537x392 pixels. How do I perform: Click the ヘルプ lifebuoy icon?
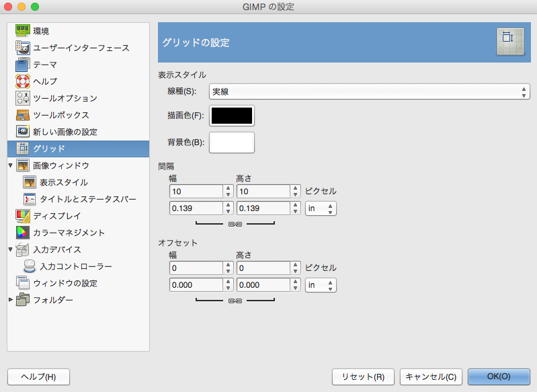pyautogui.click(x=23, y=81)
